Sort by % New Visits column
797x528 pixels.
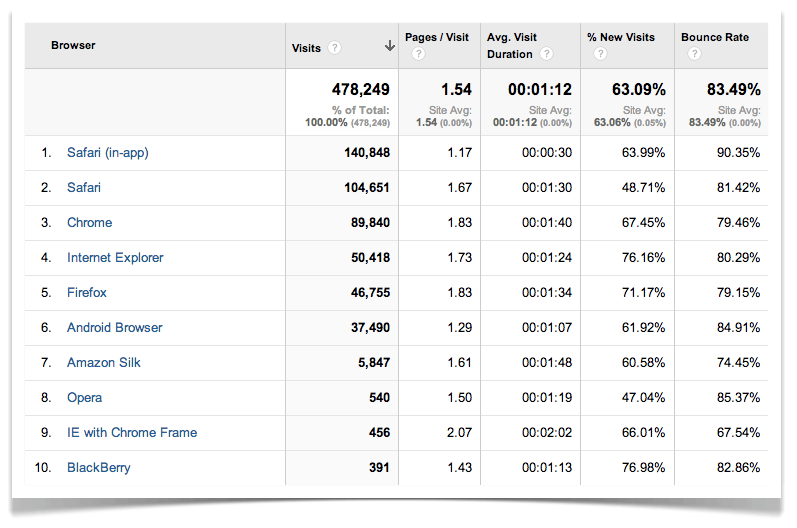620,38
